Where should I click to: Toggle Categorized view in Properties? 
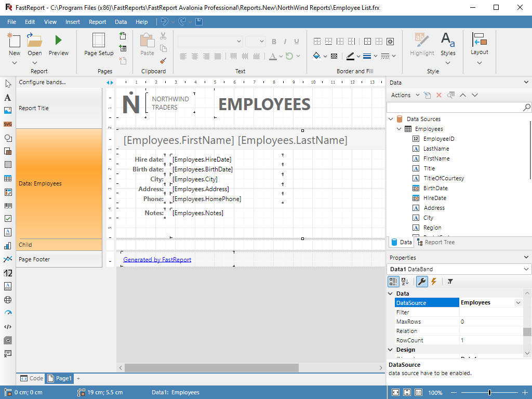pos(394,282)
